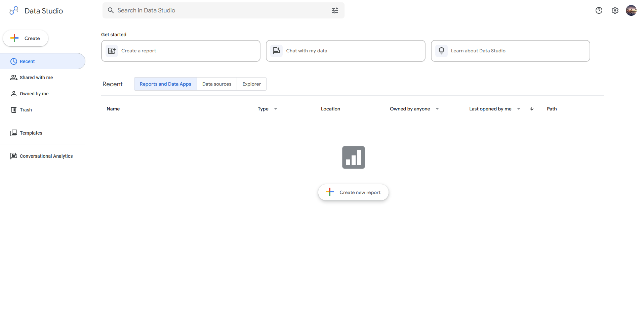This screenshot has height=333, width=644.
Task: Click the lightbulb Learn icon
Action: [x=442, y=51]
